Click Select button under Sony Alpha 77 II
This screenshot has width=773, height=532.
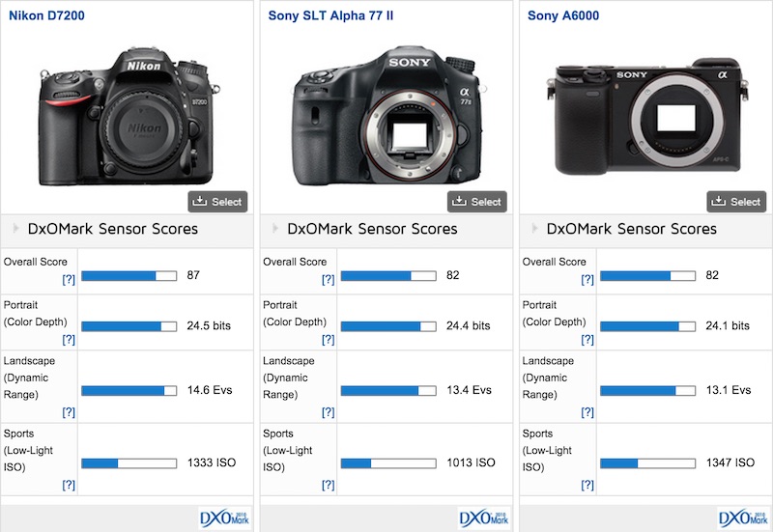476,202
